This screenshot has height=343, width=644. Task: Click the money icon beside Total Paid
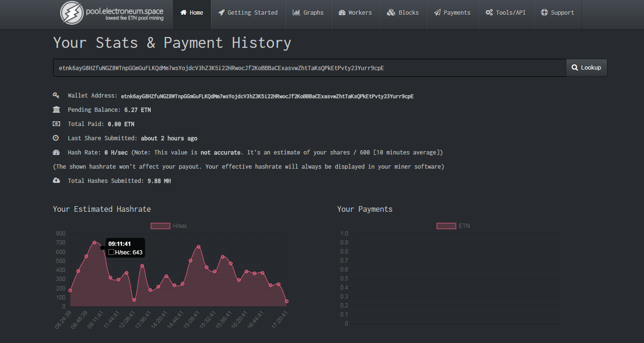tap(56, 124)
